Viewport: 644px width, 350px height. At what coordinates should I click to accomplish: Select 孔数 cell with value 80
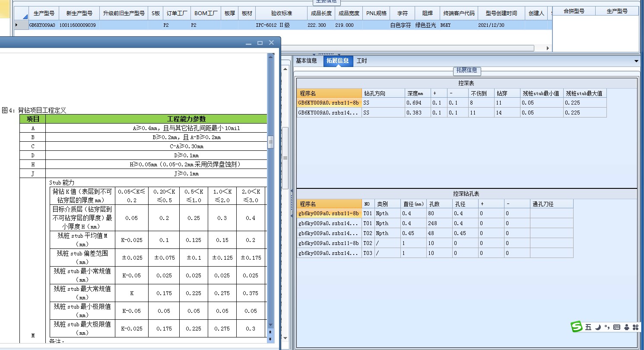click(x=439, y=213)
